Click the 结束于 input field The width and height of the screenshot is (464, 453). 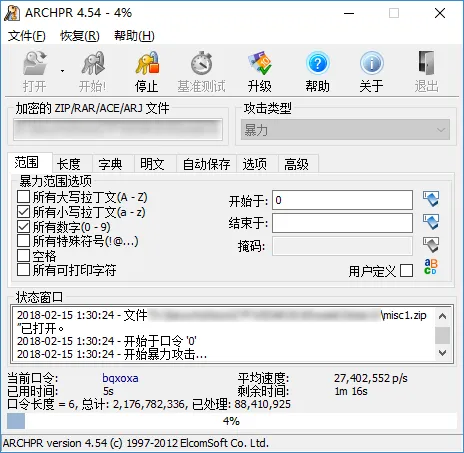click(x=342, y=223)
